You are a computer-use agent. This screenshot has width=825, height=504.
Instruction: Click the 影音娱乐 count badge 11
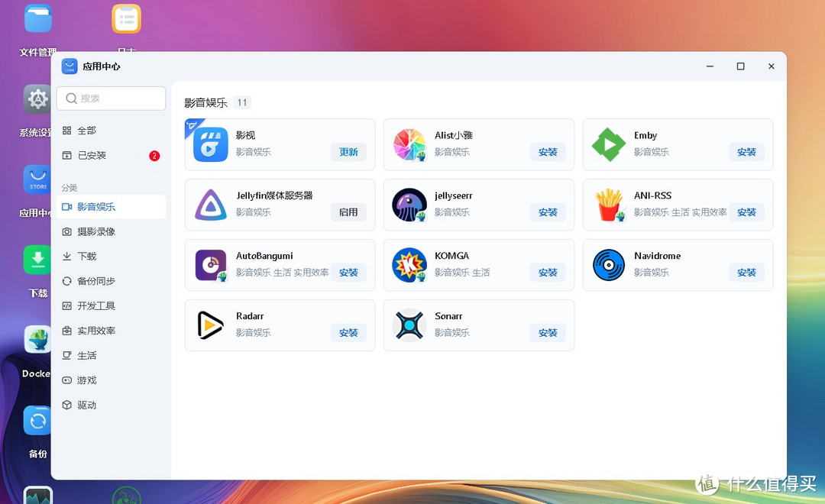tap(242, 102)
